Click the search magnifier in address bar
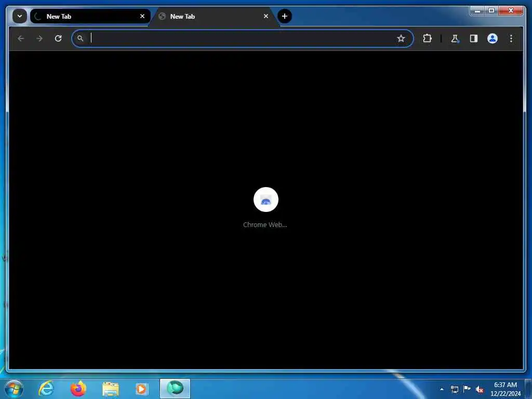 [80, 38]
